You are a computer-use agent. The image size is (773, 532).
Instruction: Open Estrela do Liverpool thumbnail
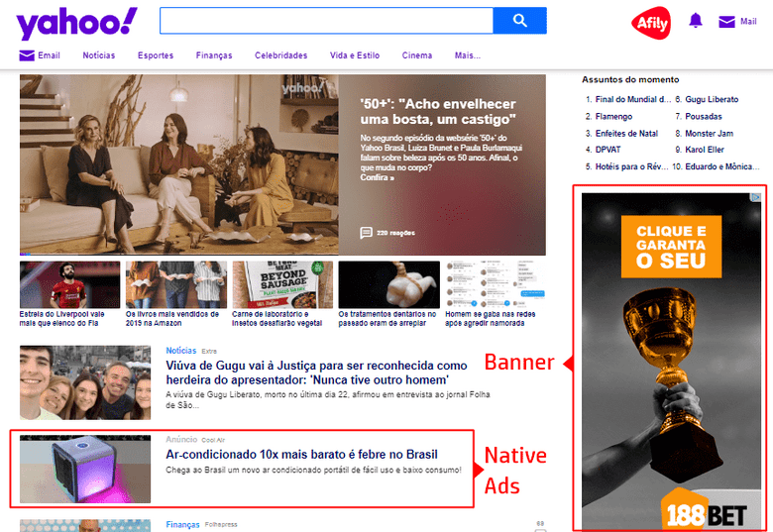[69, 284]
